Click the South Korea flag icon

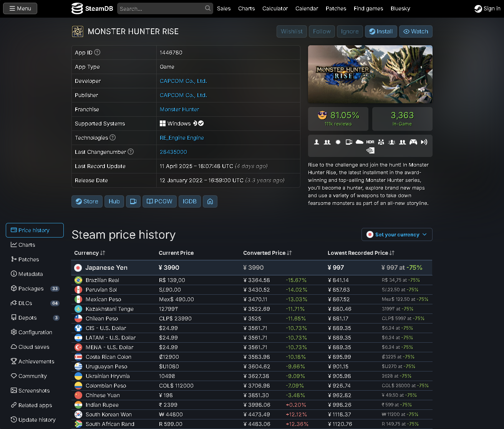78,414
